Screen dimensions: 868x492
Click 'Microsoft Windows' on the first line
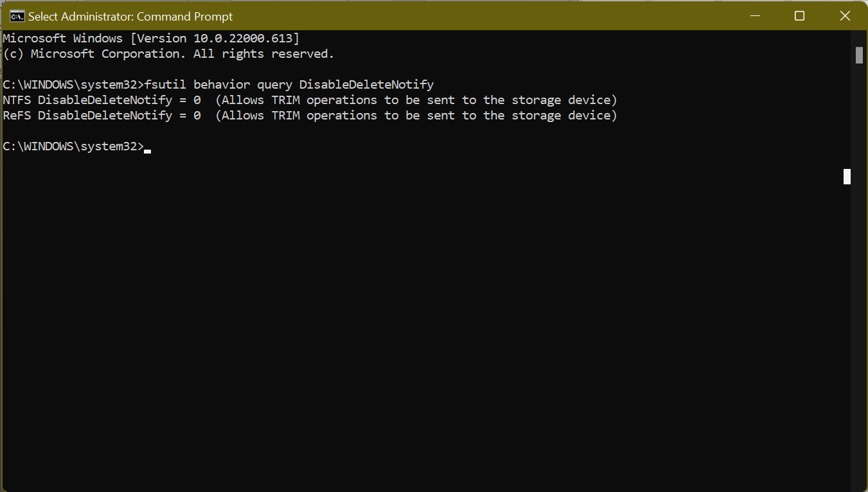coord(62,39)
